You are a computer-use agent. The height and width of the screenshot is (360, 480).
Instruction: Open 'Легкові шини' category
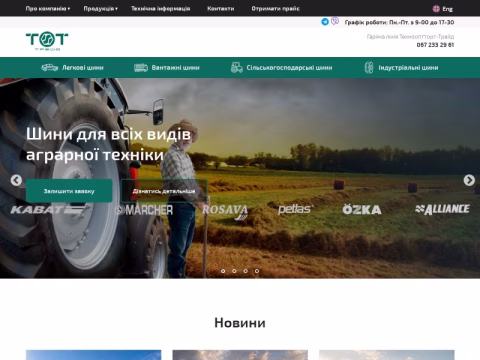tap(83, 68)
